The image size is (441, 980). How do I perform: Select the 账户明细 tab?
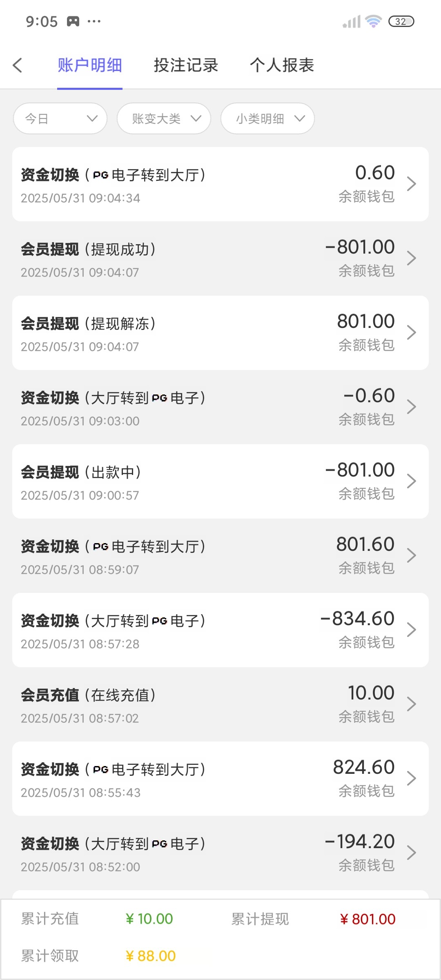coord(90,65)
